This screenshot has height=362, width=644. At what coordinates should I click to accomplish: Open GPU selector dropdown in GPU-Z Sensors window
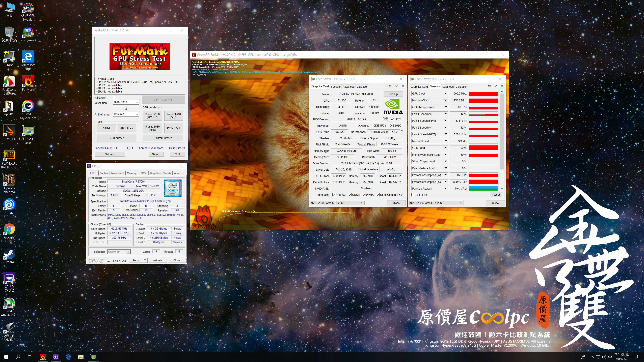pyautogui.click(x=436, y=203)
